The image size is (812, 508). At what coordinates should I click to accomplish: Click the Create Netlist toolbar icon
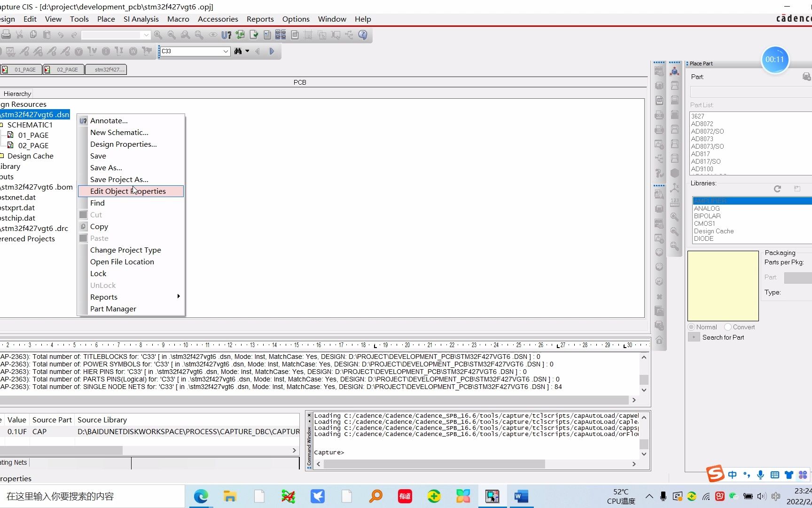[267, 35]
